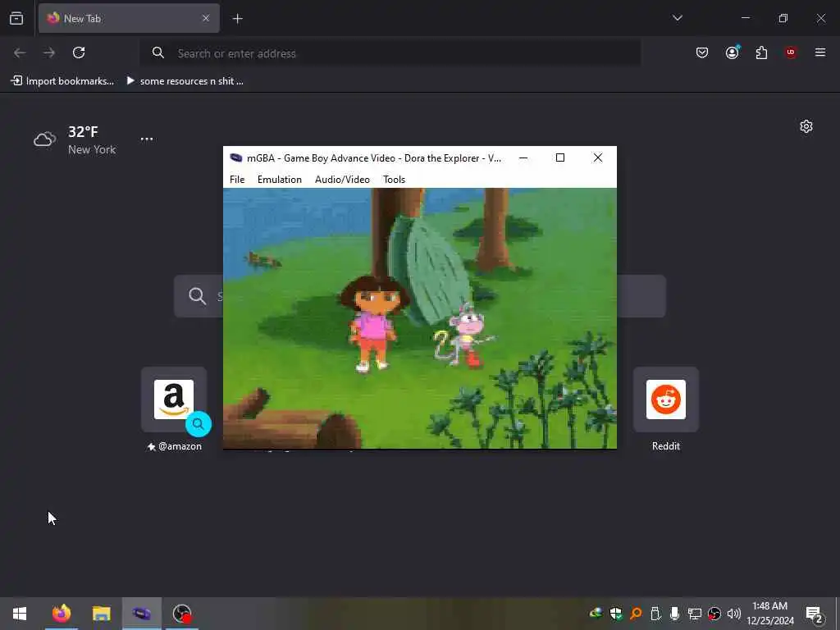Open the Firefox account icon
The image size is (840, 630).
click(x=732, y=52)
